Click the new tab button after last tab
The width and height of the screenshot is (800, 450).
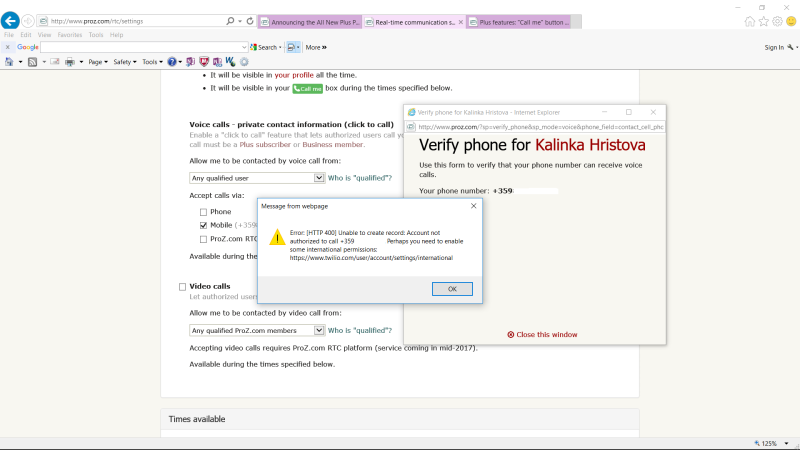point(576,22)
